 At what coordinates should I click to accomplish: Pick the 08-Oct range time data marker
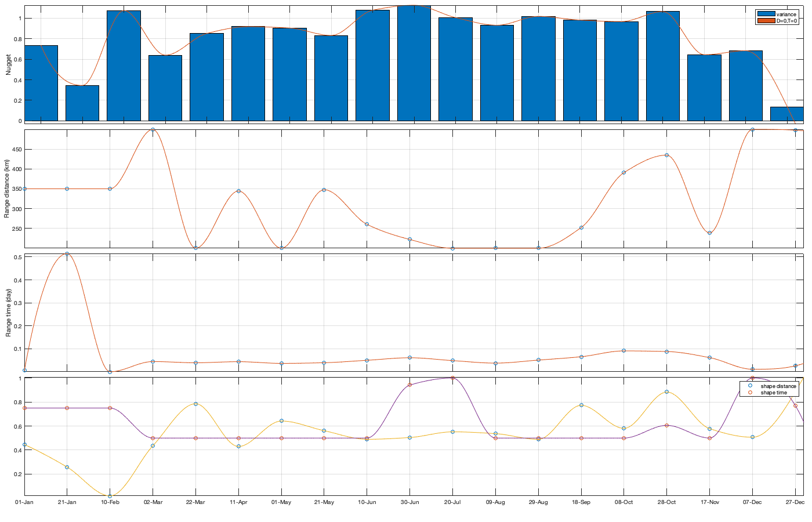[623, 350]
